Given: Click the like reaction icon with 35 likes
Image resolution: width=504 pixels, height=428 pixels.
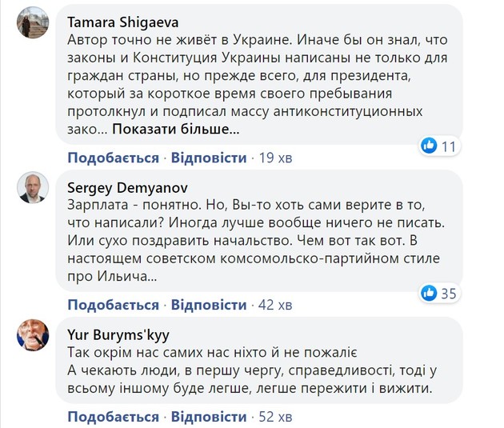Looking at the screenshot, I should coord(428,293).
